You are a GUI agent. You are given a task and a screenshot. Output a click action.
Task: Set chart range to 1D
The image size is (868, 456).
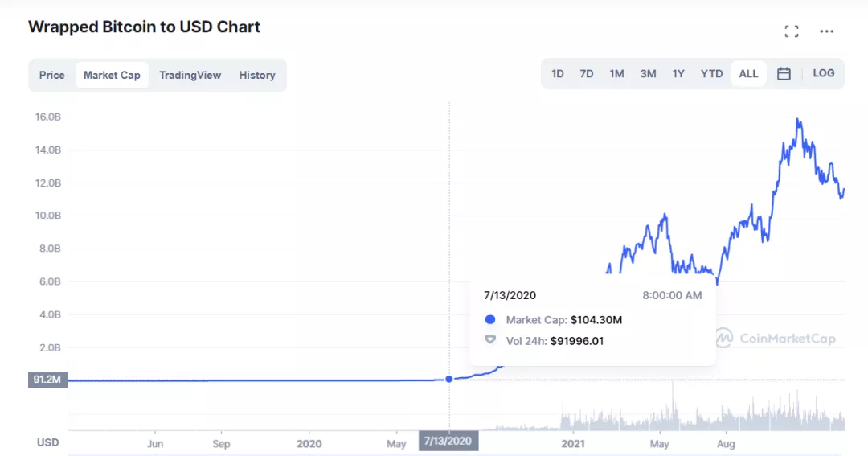pos(558,74)
